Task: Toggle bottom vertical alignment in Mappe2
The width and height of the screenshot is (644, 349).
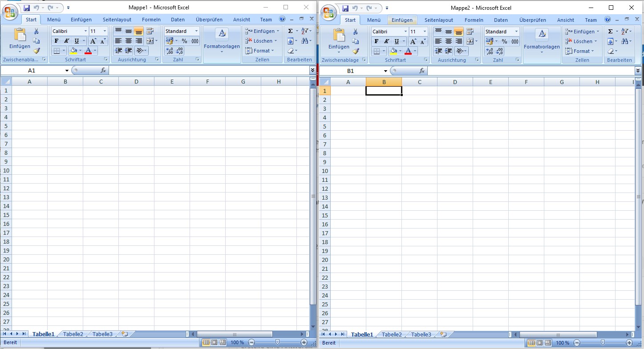Action: [458, 32]
